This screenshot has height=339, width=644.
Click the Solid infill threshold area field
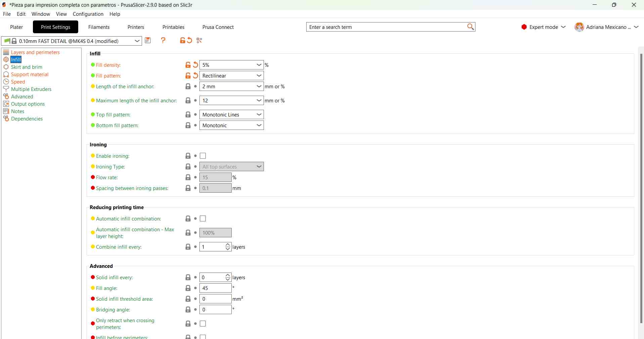(216, 299)
